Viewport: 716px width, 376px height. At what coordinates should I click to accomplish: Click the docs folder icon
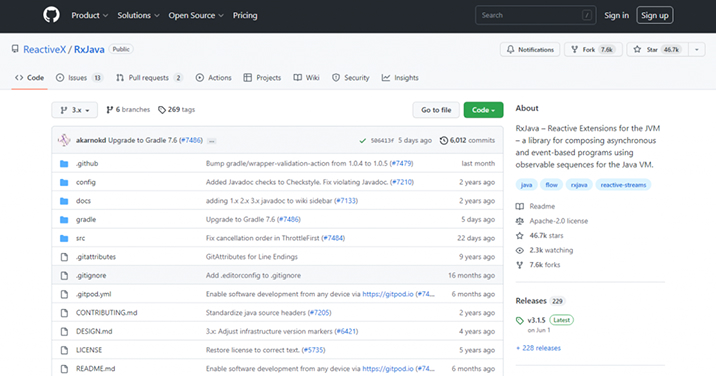pyautogui.click(x=64, y=201)
